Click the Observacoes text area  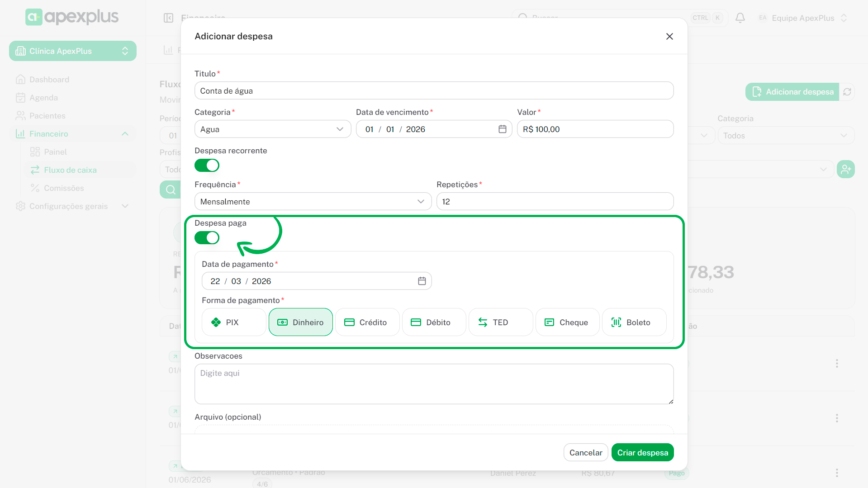(x=434, y=384)
